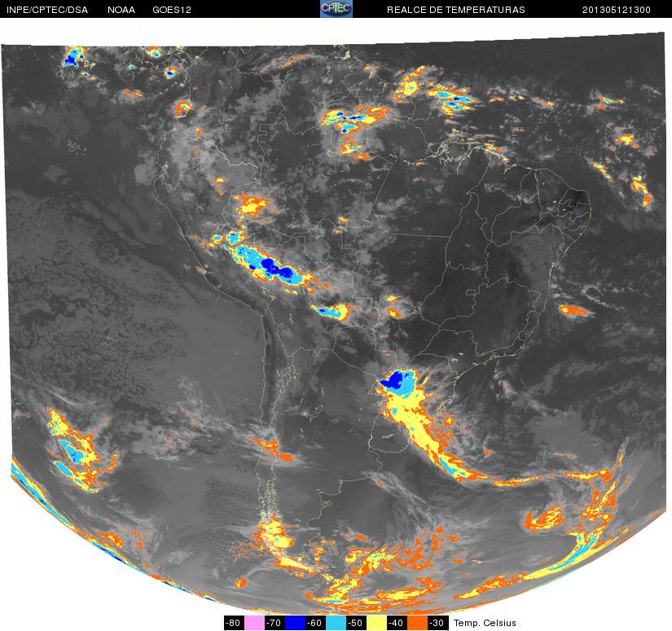Click the CPTEC logo in the header

(336, 9)
